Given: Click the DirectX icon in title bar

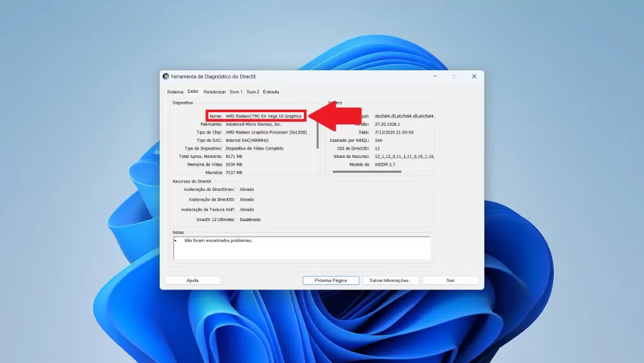Looking at the screenshot, I should (x=166, y=76).
